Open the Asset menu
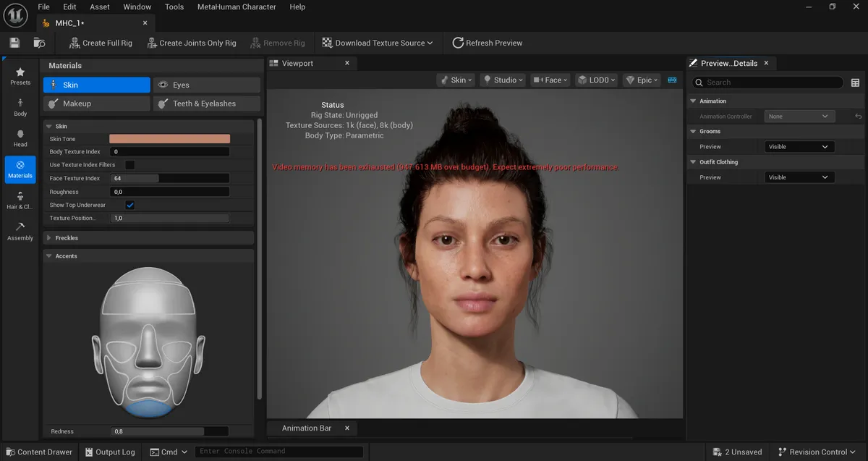This screenshot has height=461, width=868. 100,7
